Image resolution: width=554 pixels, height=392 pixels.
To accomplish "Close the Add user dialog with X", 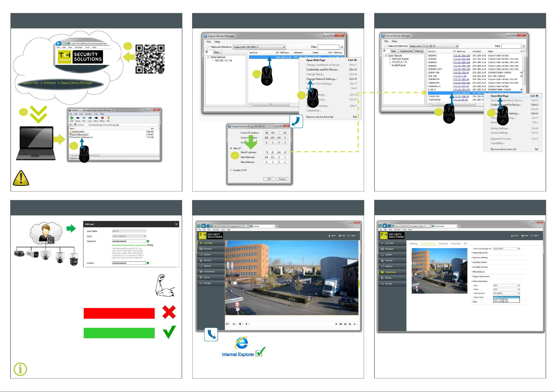I will 176,224.
